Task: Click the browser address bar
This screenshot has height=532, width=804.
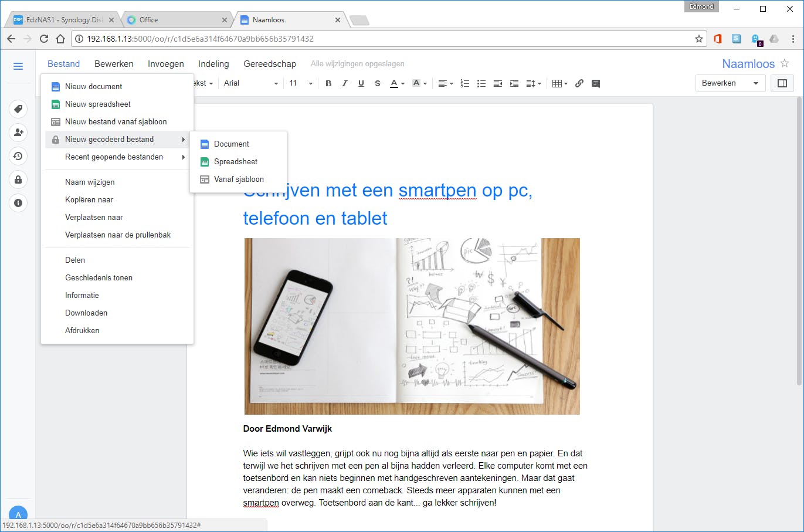Action: point(387,39)
